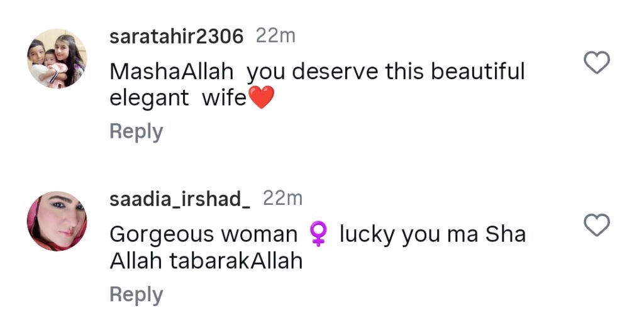This screenshot has width=644, height=318.
Task: Click the 22m timestamp next to saratahir2306
Action: pos(275,36)
